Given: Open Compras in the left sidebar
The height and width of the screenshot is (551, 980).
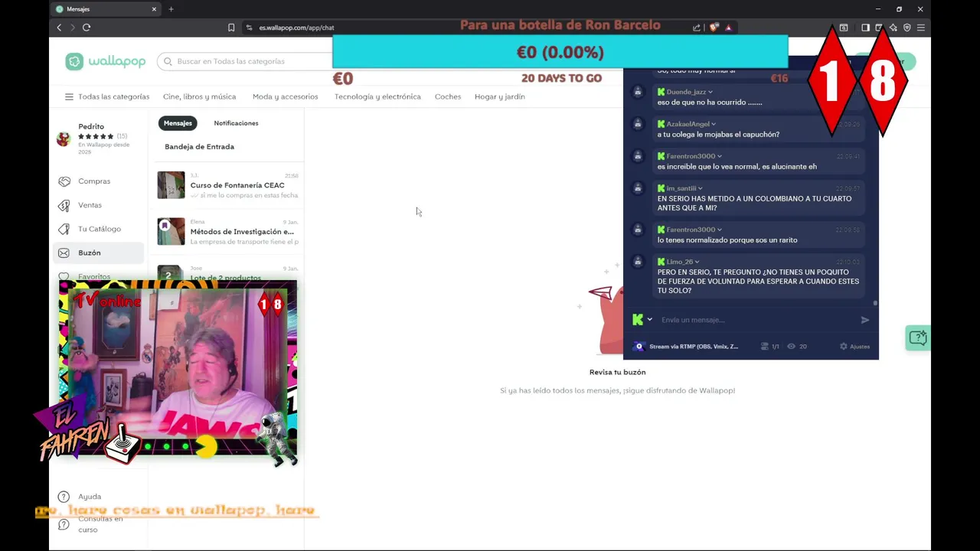Looking at the screenshot, I should pyautogui.click(x=94, y=181).
